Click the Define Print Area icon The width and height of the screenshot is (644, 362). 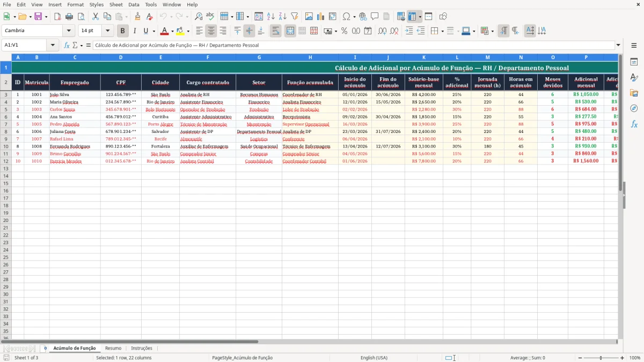pos(401,17)
